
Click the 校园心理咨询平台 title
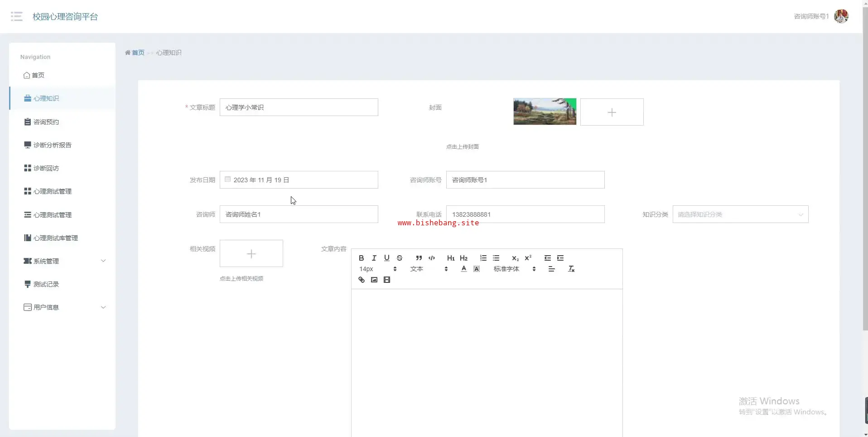pyautogui.click(x=65, y=17)
